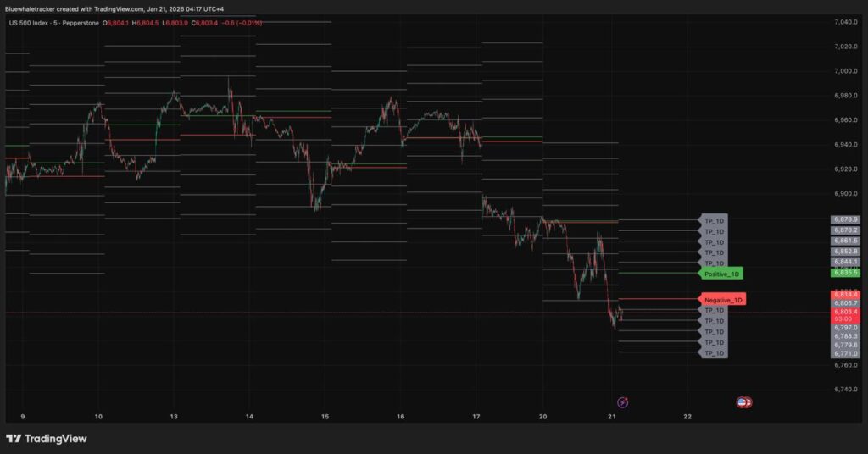Click the red current price label 6,803.4
The height and width of the screenshot is (454, 868).
point(845,312)
